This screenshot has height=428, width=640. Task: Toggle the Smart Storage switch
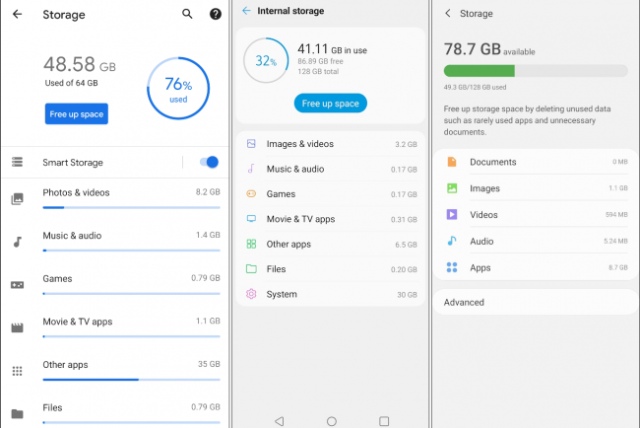click(x=209, y=162)
